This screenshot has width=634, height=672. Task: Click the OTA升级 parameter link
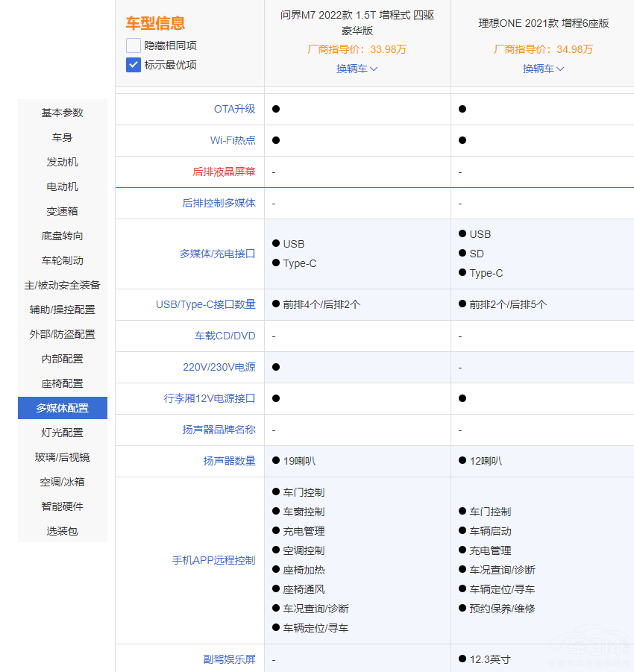pos(234,109)
